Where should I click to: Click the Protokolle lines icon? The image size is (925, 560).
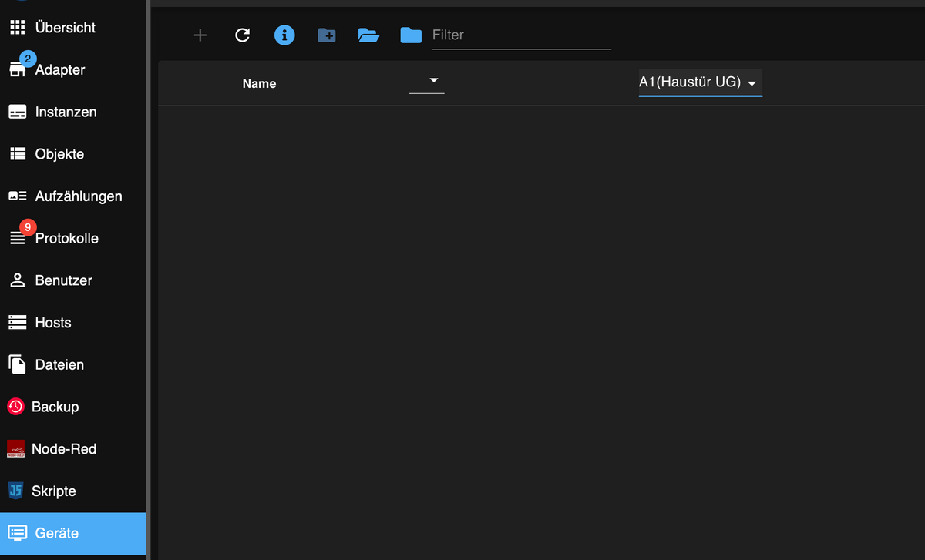coord(17,239)
